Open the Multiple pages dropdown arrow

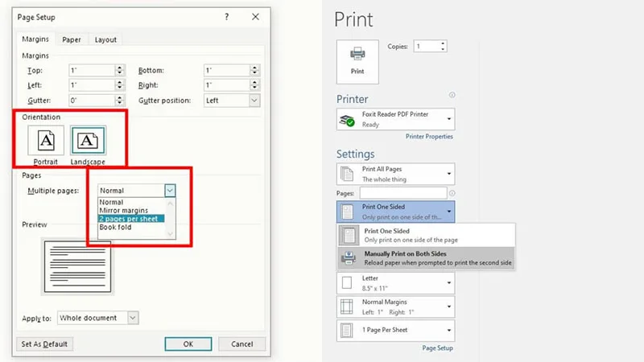(170, 191)
